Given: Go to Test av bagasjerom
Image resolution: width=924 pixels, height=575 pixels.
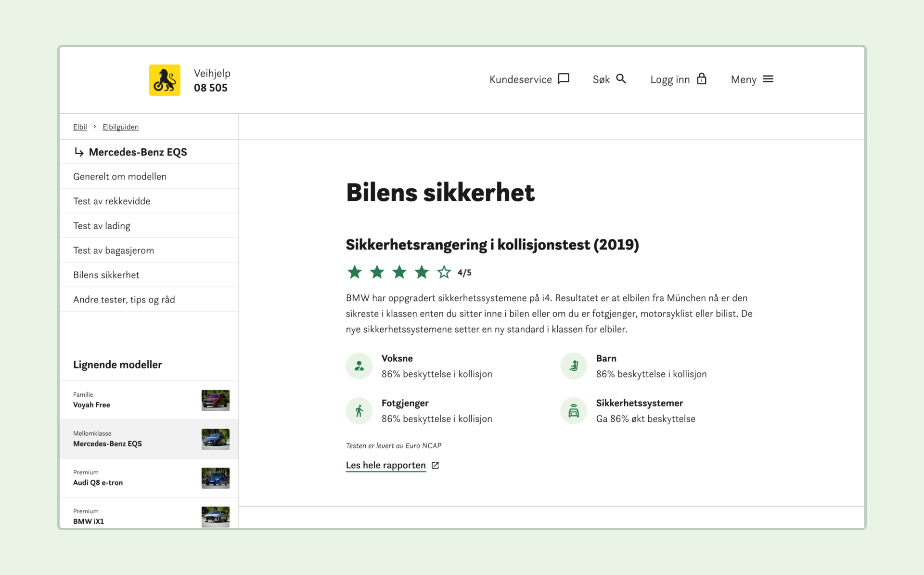Looking at the screenshot, I should point(149,250).
